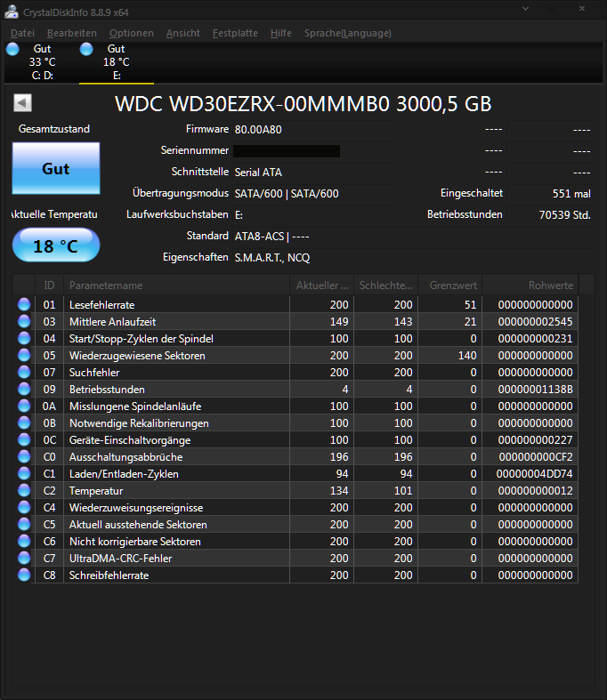Click status orb for Misslungene Spindelanläufe
The image size is (607, 700).
[24, 406]
